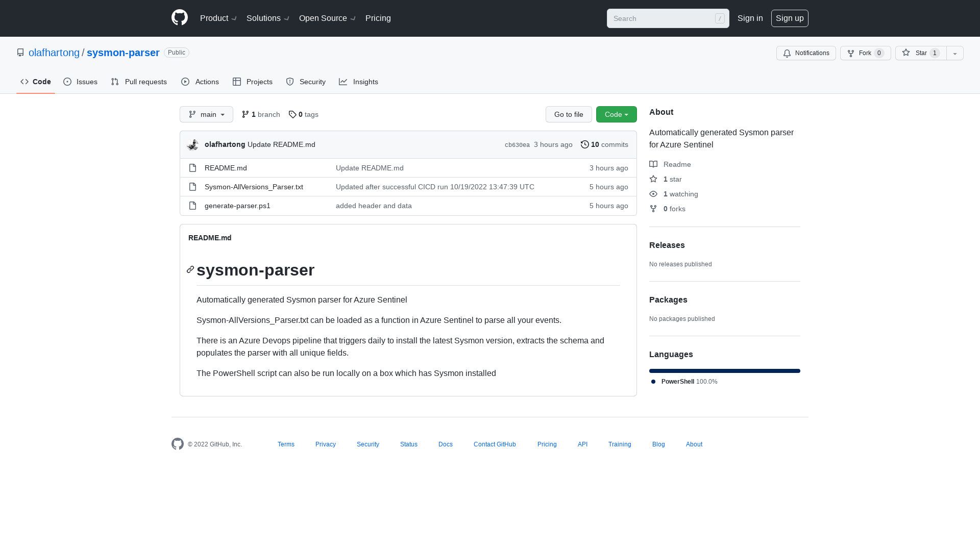Click the Readme book icon in the sidebar
This screenshot has height=551, width=980.
(x=654, y=164)
